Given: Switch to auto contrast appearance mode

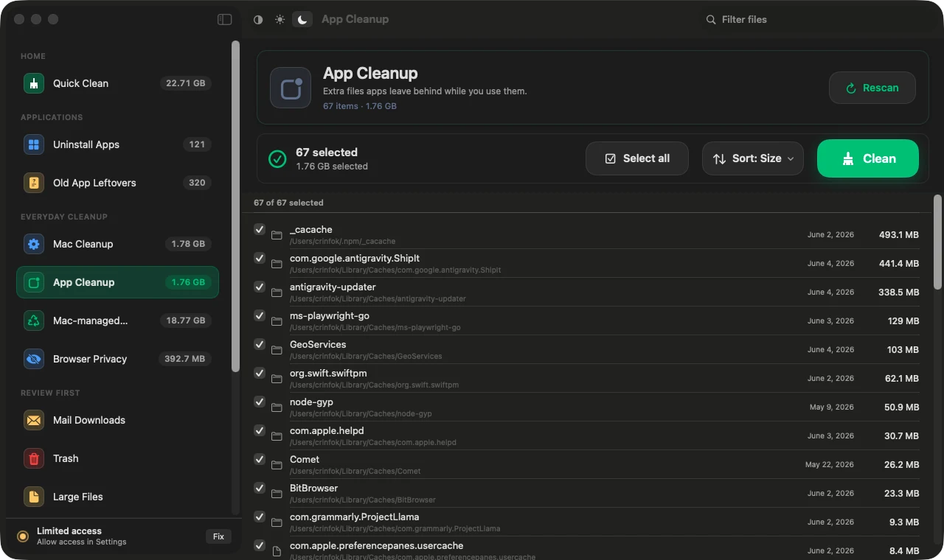Looking at the screenshot, I should point(258,19).
